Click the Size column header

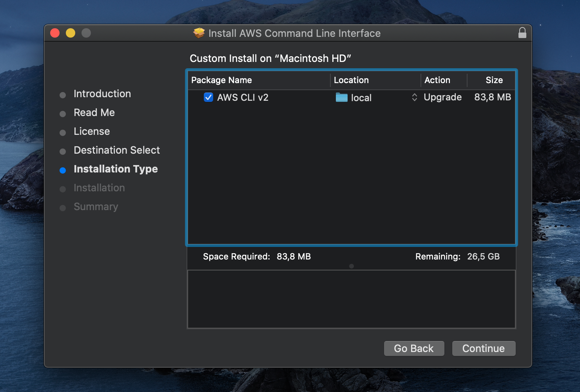tap(491, 80)
